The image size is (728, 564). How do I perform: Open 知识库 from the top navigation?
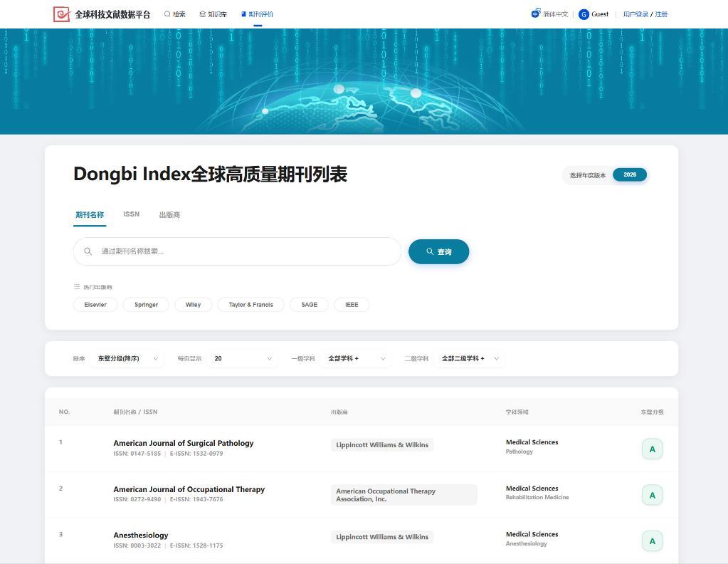(213, 14)
